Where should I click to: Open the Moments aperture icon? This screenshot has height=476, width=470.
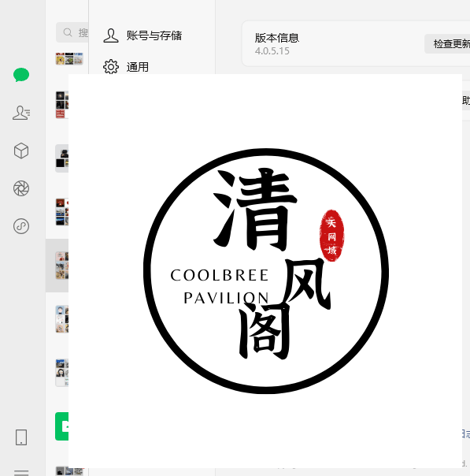pyautogui.click(x=21, y=188)
